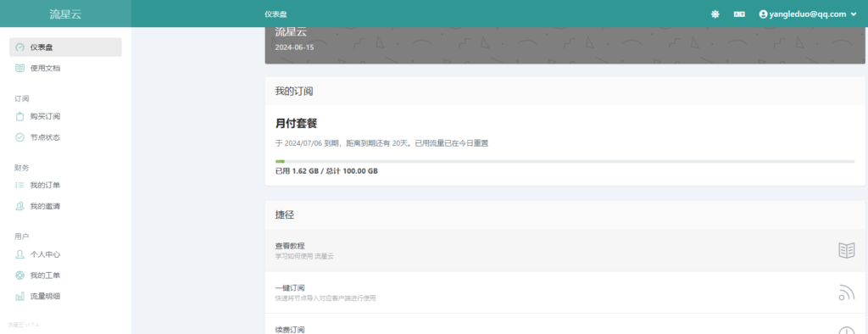The image size is (868, 334).
Task: Open the 仪表盘 dashboard sidebar item
Action: coord(65,47)
